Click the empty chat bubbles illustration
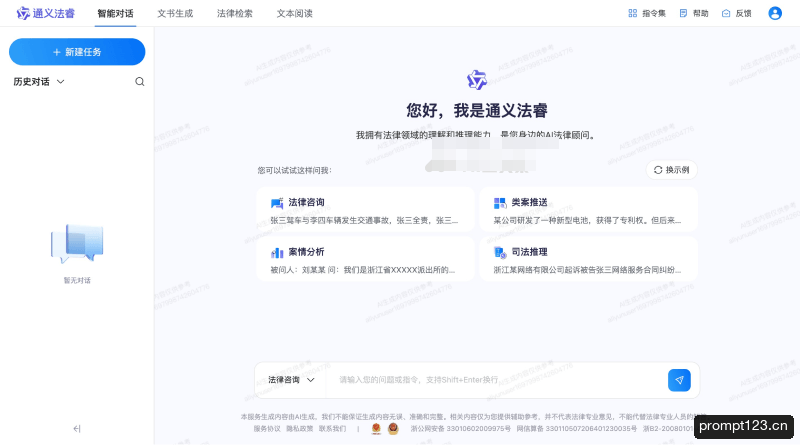This screenshot has height=445, width=800. (77, 243)
